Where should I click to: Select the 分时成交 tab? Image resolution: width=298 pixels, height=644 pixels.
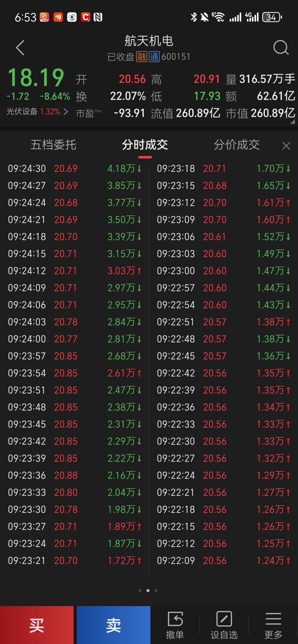click(x=145, y=145)
